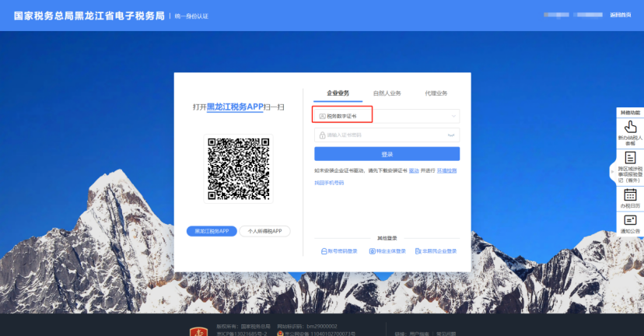Expand the 税务数字证书 dropdown arrow
644x336 pixels.
click(x=453, y=116)
